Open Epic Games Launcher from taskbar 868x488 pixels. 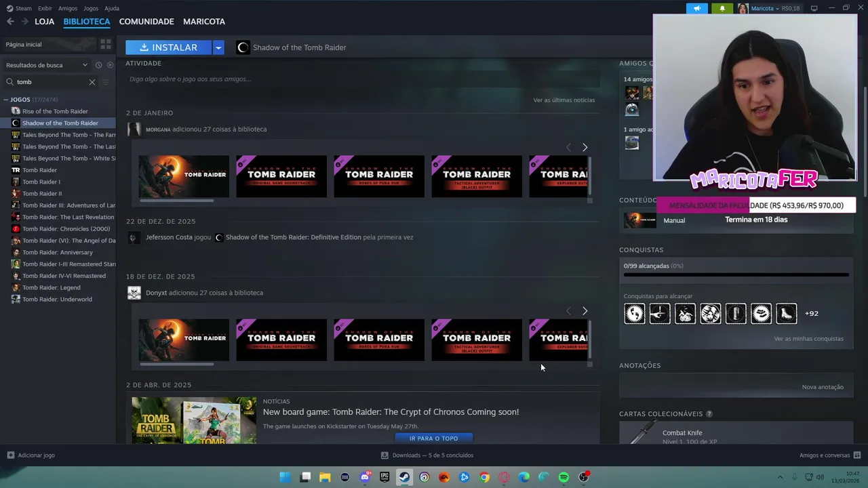click(x=384, y=477)
